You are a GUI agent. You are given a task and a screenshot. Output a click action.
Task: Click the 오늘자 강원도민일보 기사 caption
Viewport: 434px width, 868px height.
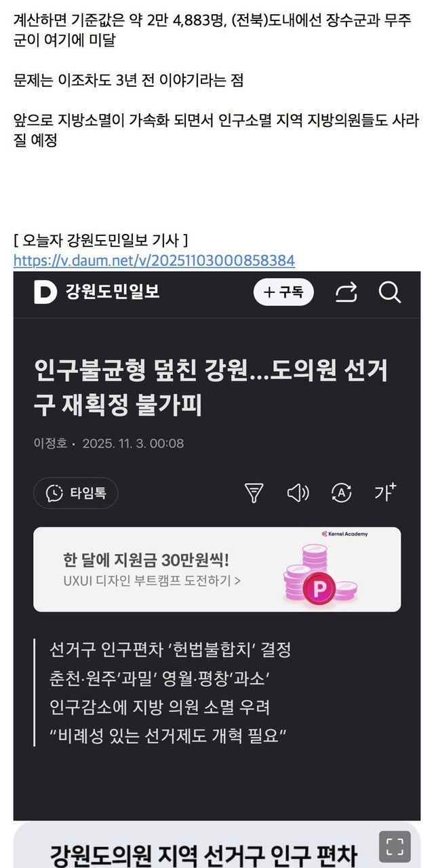100,241
